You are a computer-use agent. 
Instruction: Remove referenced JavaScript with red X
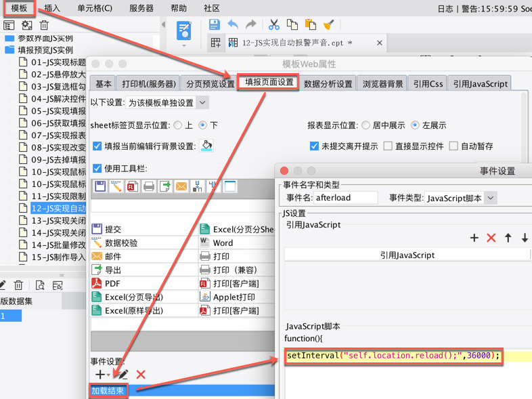click(491, 238)
